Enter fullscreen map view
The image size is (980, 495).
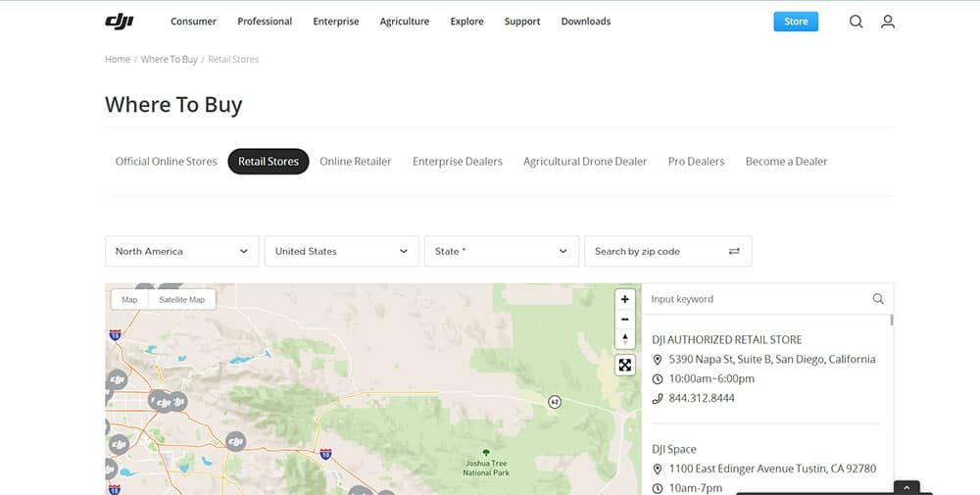(625, 366)
